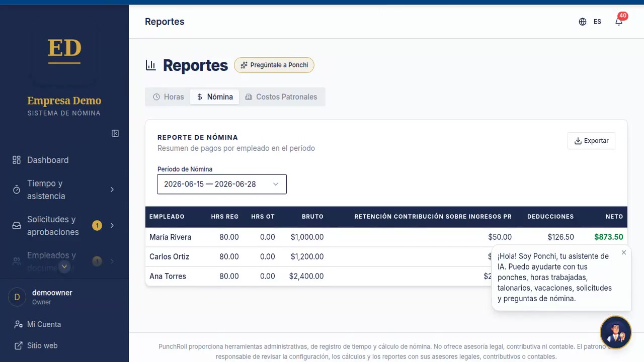Open the Período de Nómina dropdown
The image size is (644, 362).
222,184
